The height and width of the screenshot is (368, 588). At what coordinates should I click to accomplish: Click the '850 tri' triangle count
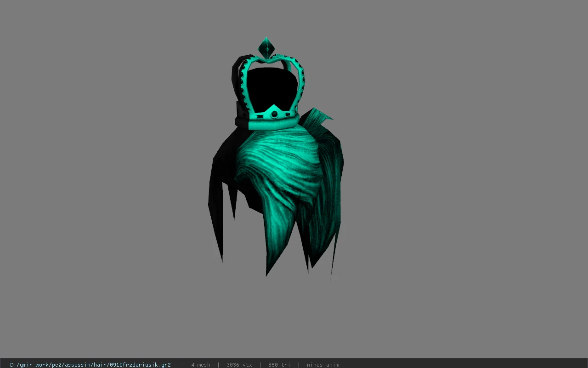point(279,365)
